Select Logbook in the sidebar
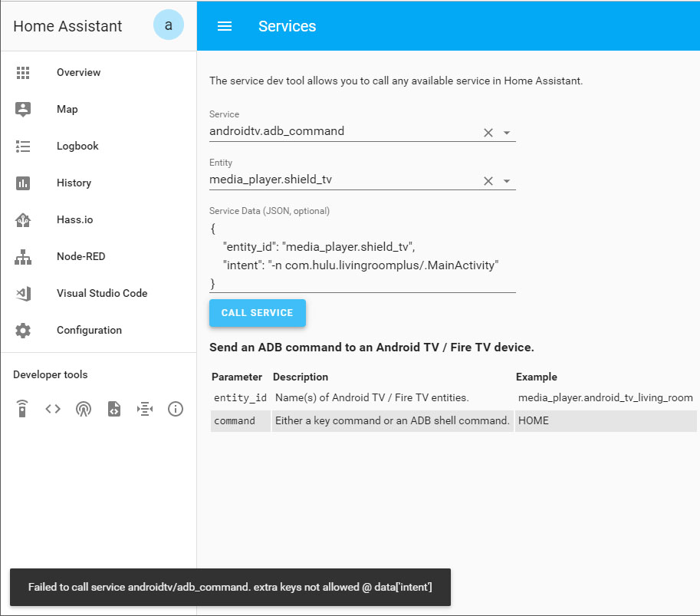Viewport: 700px width, 616px height. [x=98, y=146]
